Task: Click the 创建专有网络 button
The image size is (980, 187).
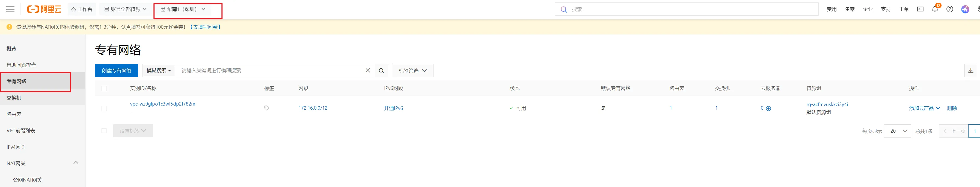Action: tap(116, 71)
